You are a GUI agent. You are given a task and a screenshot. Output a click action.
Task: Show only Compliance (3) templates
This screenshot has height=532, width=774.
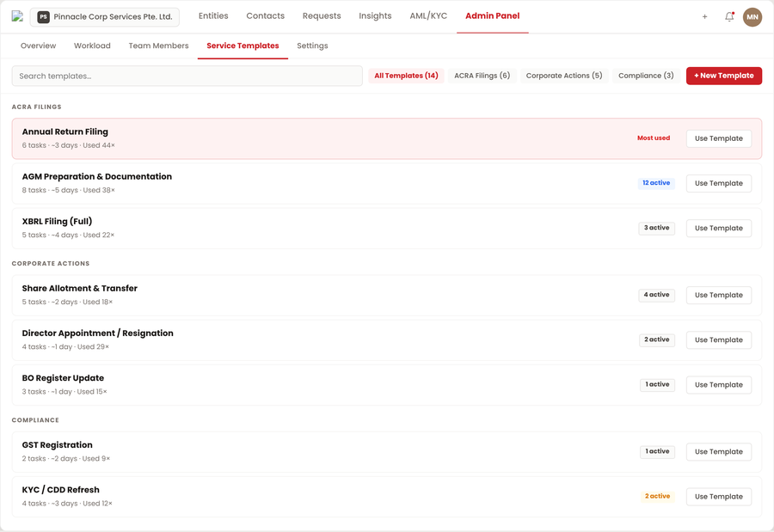pos(646,76)
